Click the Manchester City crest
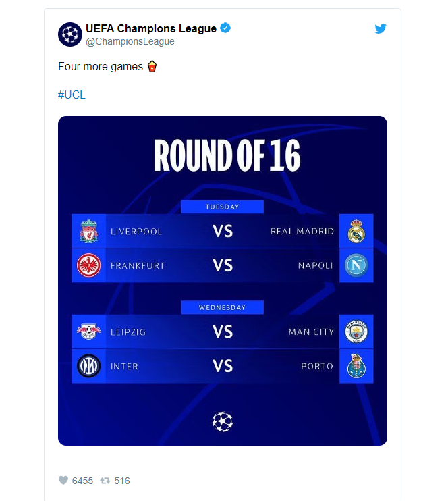The height and width of the screenshot is (501, 448). [x=356, y=332]
